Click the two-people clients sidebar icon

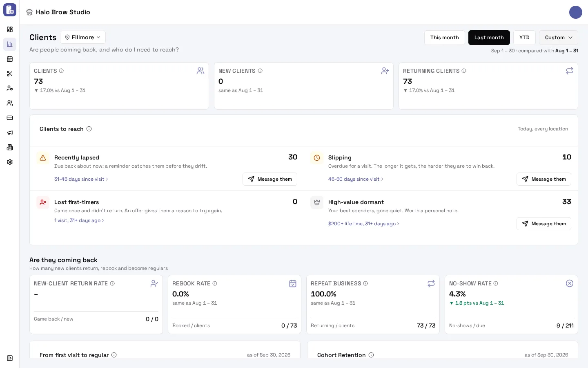click(x=10, y=103)
